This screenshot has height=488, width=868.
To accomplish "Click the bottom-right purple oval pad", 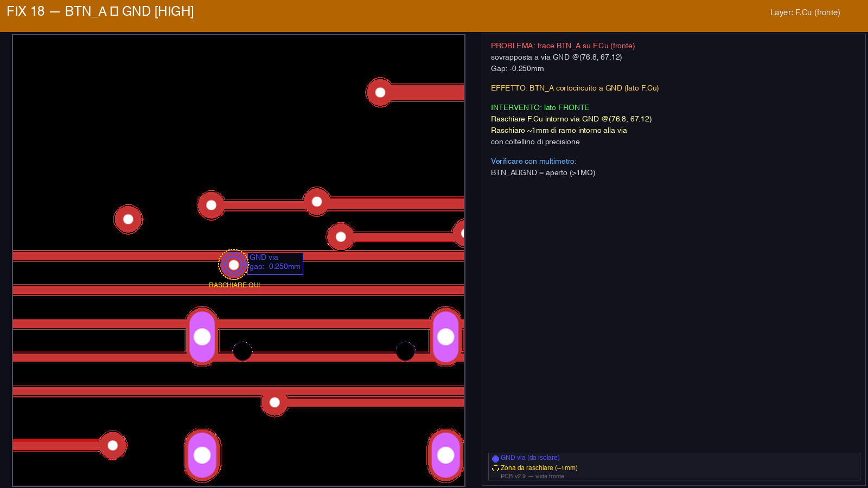I will tap(445, 455).
